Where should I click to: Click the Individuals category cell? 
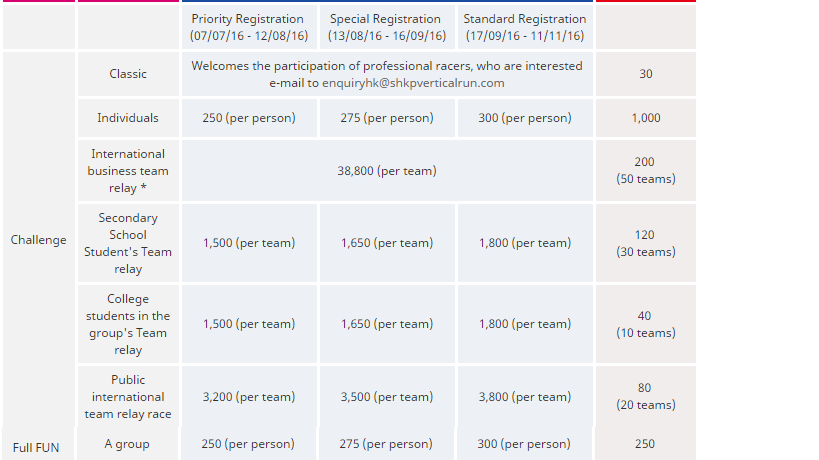[x=128, y=117]
